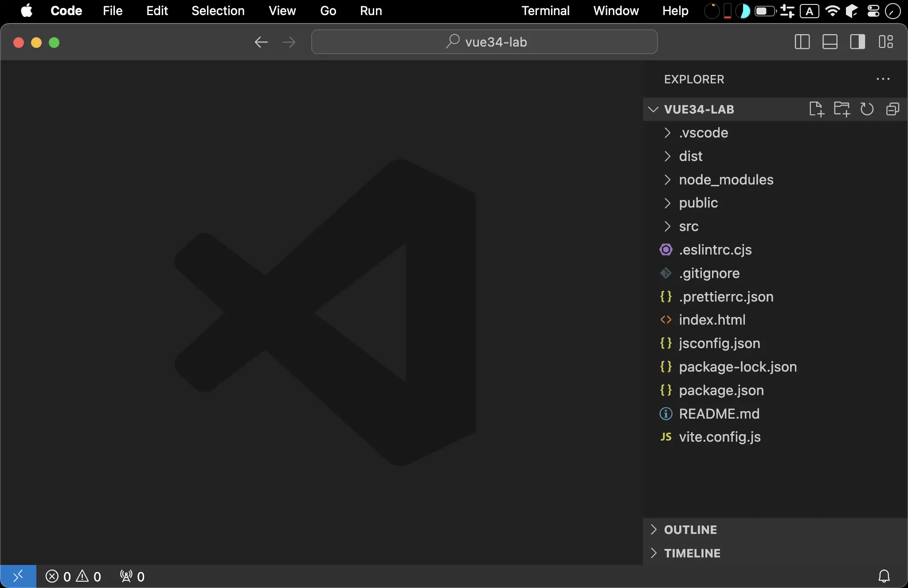Expand the src folder

click(x=775, y=226)
